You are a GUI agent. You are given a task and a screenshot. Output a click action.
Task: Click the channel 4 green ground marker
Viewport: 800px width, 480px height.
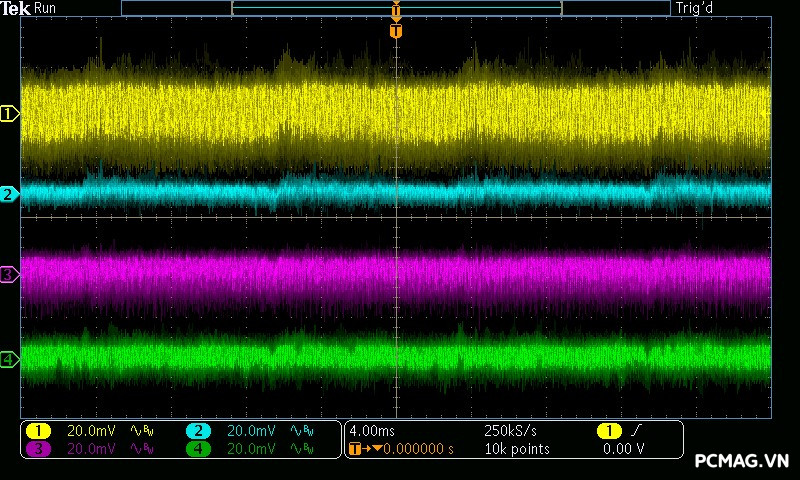coord(9,359)
